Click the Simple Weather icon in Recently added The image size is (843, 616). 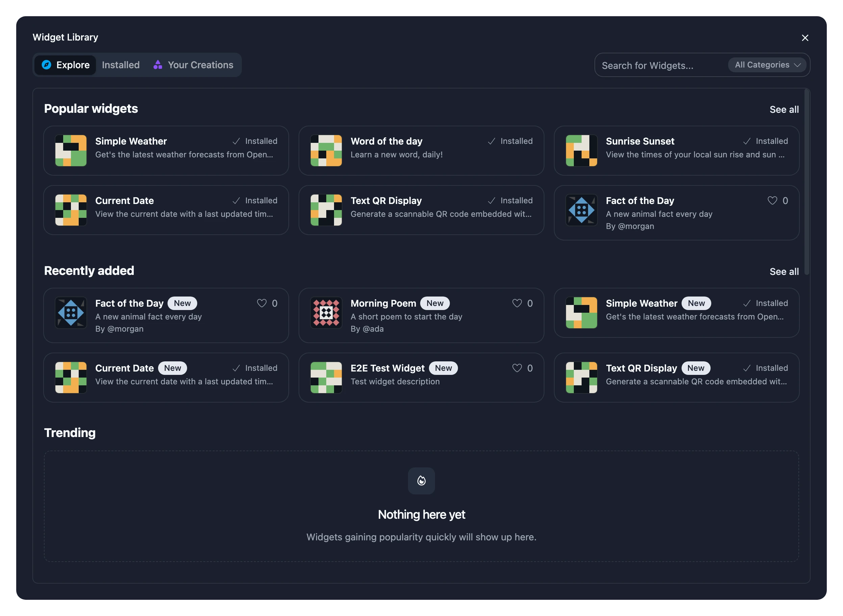click(x=582, y=312)
